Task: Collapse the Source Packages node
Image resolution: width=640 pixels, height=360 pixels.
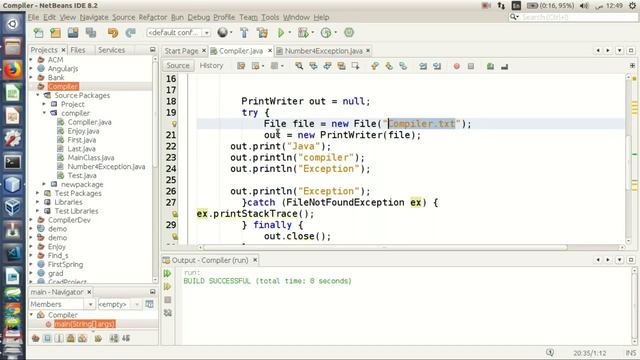Action: tap(38, 95)
